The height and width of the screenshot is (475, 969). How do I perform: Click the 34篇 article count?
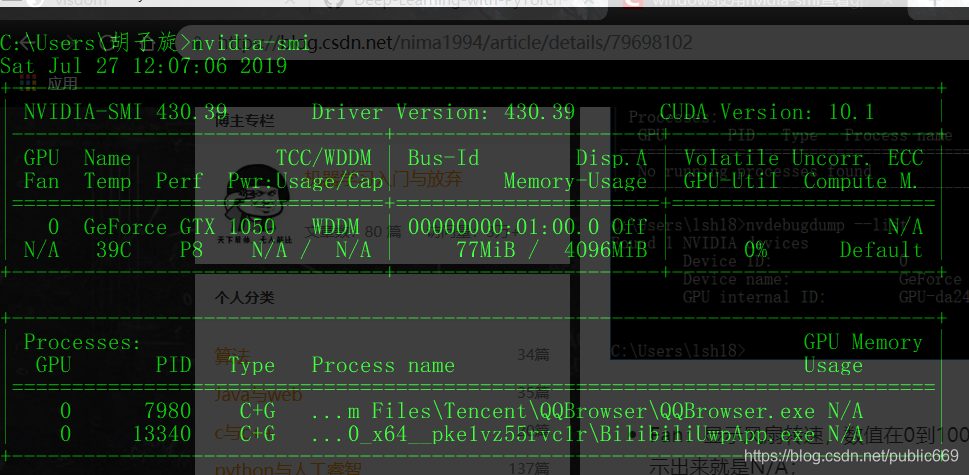(533, 355)
